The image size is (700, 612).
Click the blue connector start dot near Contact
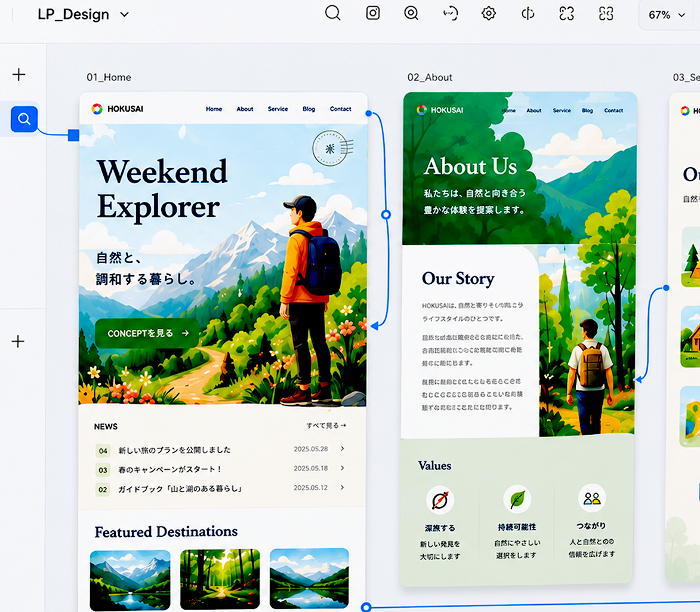click(369, 113)
